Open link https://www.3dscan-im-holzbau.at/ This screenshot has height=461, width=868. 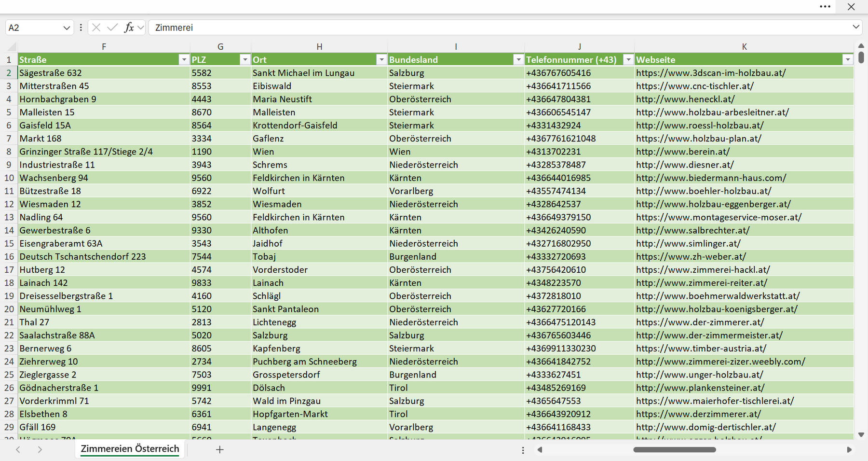tap(711, 73)
